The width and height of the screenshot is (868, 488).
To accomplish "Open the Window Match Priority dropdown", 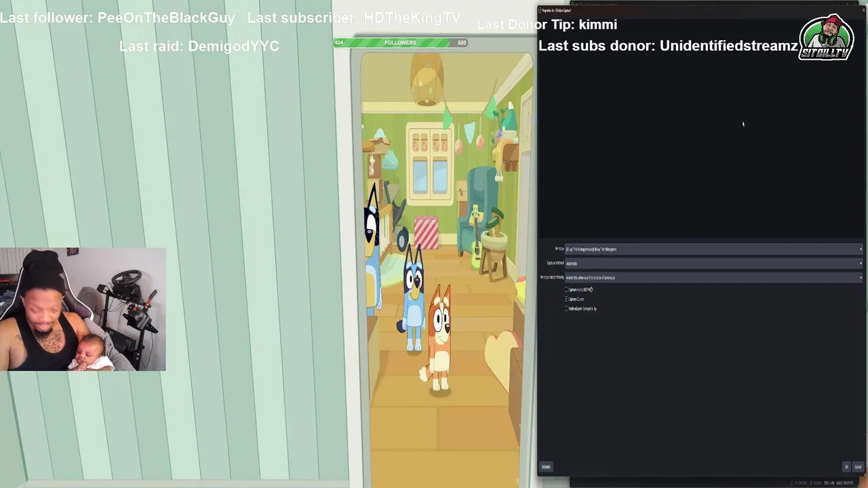I will (x=713, y=277).
